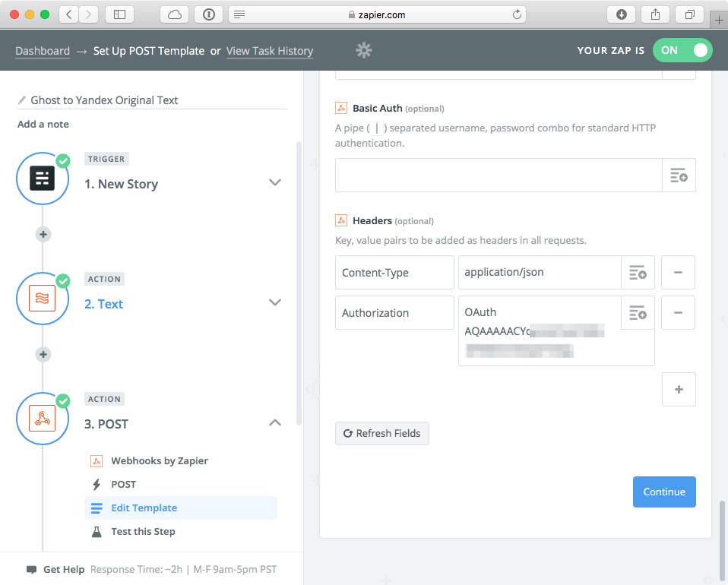
Task: Click the Continue button
Action: pyautogui.click(x=664, y=492)
